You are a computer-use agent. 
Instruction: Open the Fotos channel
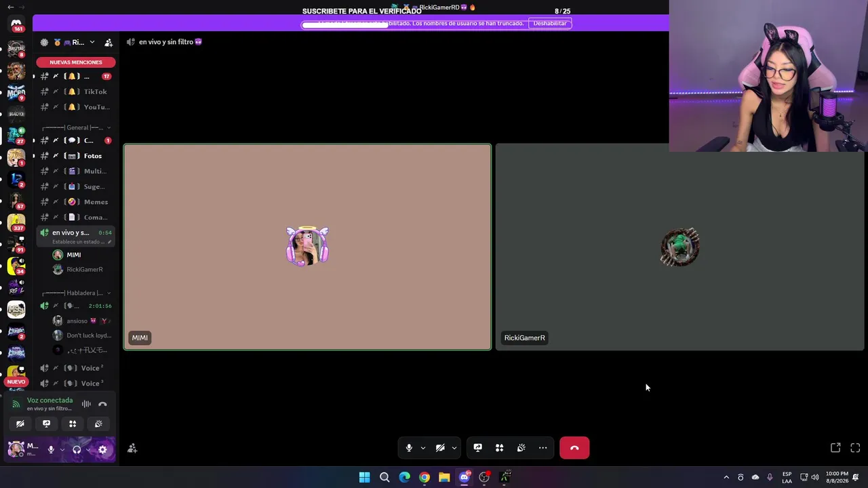[76, 156]
